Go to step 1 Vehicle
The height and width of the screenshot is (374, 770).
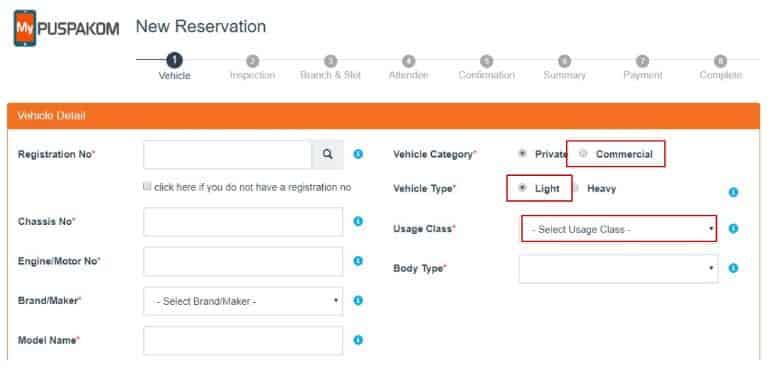174,67
